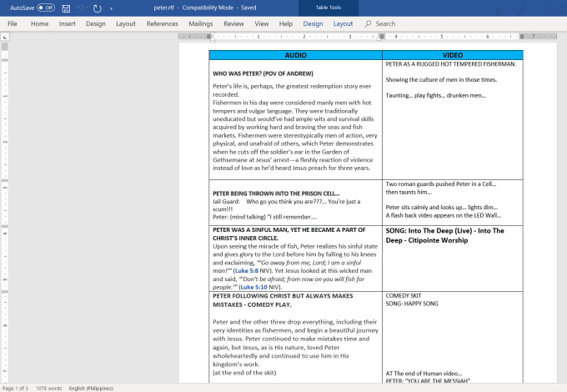Viewport: 567px width, 392px height.
Task: Click heading PETER FOLLOWING CHRIST BUT ALWAYS MAKES
Action: pos(283,296)
